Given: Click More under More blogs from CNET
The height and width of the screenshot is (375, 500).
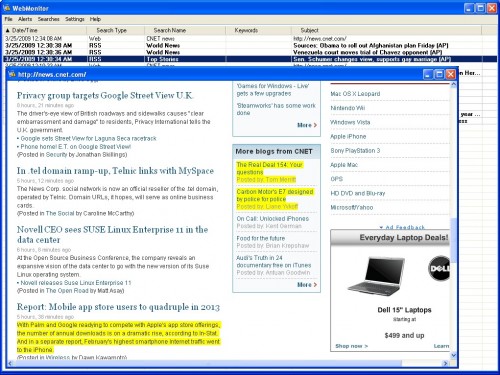Looking at the screenshot, I should [x=307, y=285].
